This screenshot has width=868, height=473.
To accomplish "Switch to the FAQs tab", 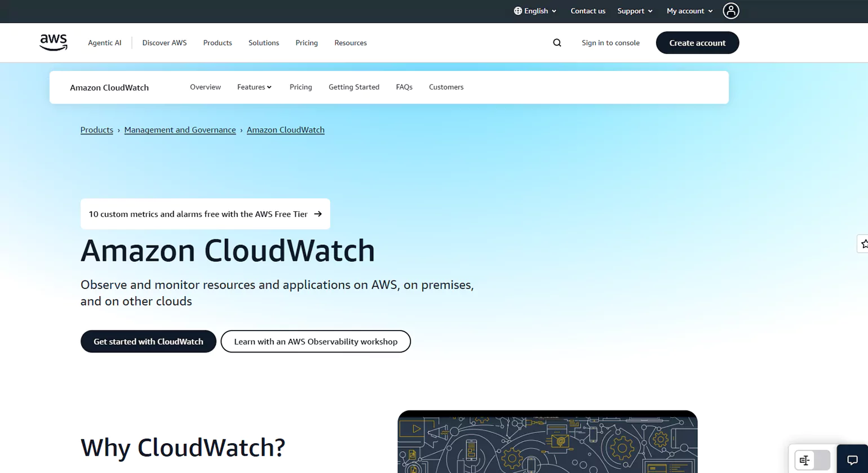I will pos(404,87).
